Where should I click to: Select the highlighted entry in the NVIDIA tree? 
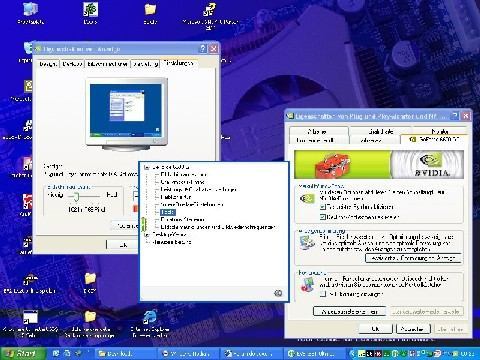coord(167,212)
